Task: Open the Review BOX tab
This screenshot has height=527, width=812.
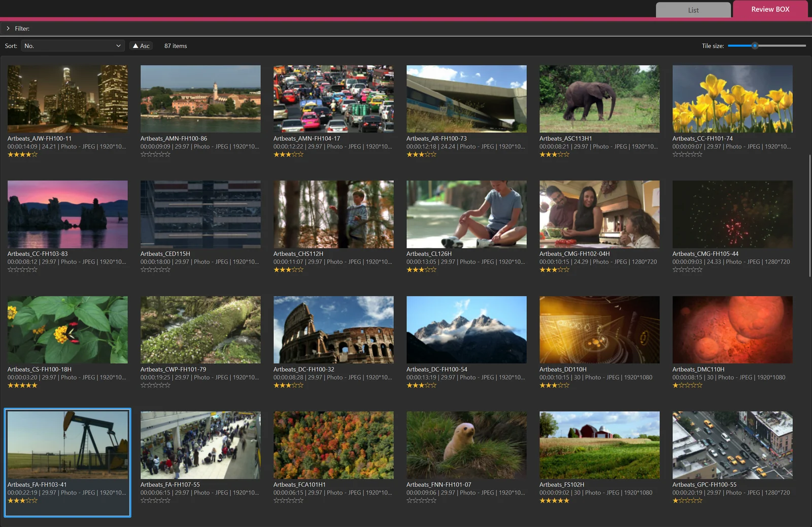Action: coord(770,9)
